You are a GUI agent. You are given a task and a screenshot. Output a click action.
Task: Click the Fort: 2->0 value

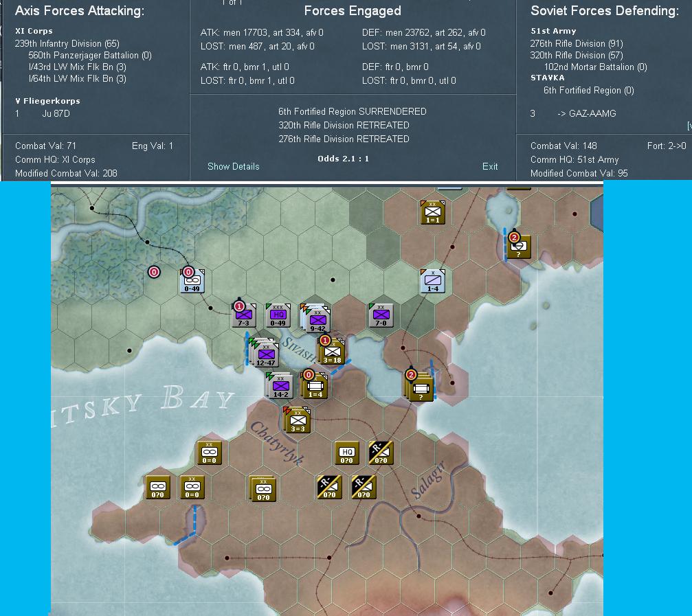click(x=667, y=146)
